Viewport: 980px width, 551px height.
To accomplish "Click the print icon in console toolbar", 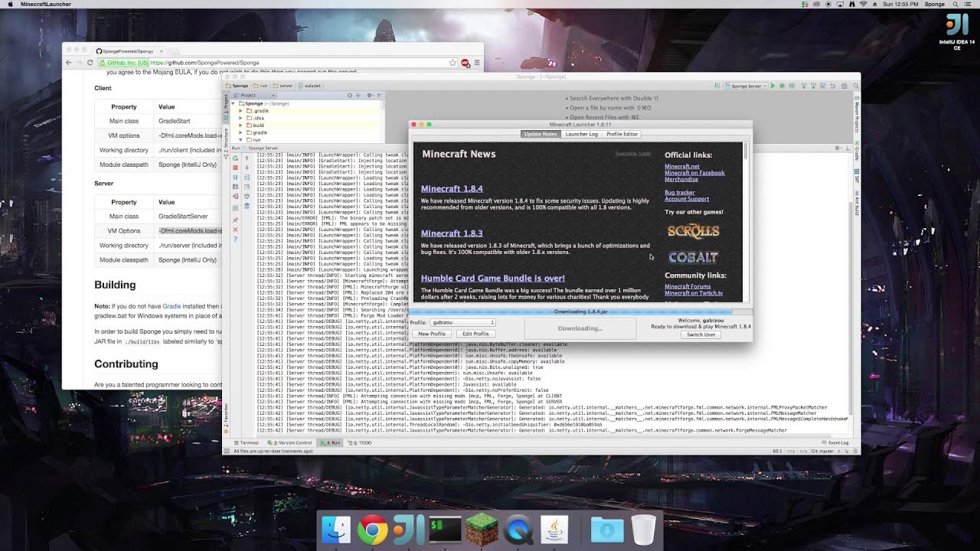I will tap(247, 197).
